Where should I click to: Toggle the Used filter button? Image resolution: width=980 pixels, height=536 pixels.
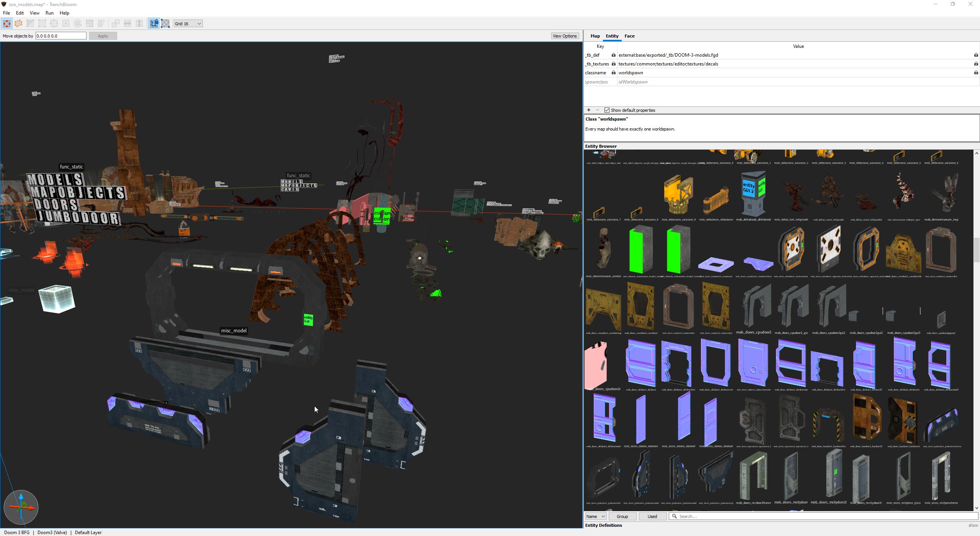(x=652, y=516)
